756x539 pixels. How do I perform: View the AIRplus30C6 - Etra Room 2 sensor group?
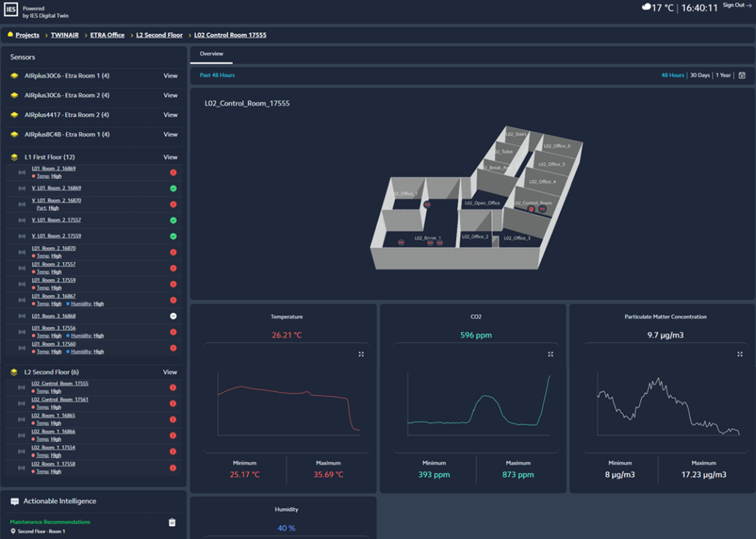[170, 96]
